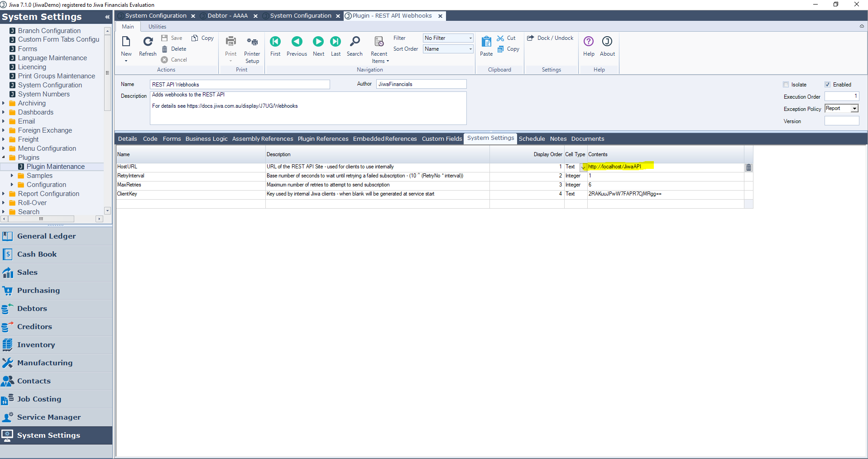Open the General Ledger module
The image size is (868, 459).
click(46, 236)
